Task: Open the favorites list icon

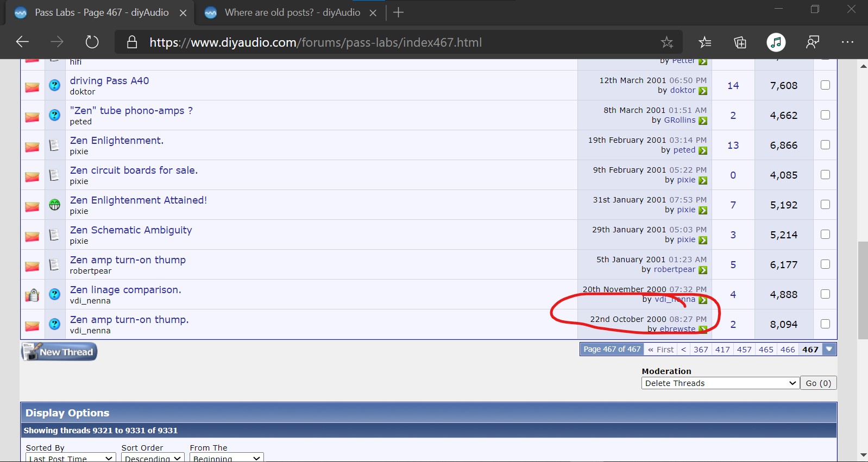Action: [705, 42]
